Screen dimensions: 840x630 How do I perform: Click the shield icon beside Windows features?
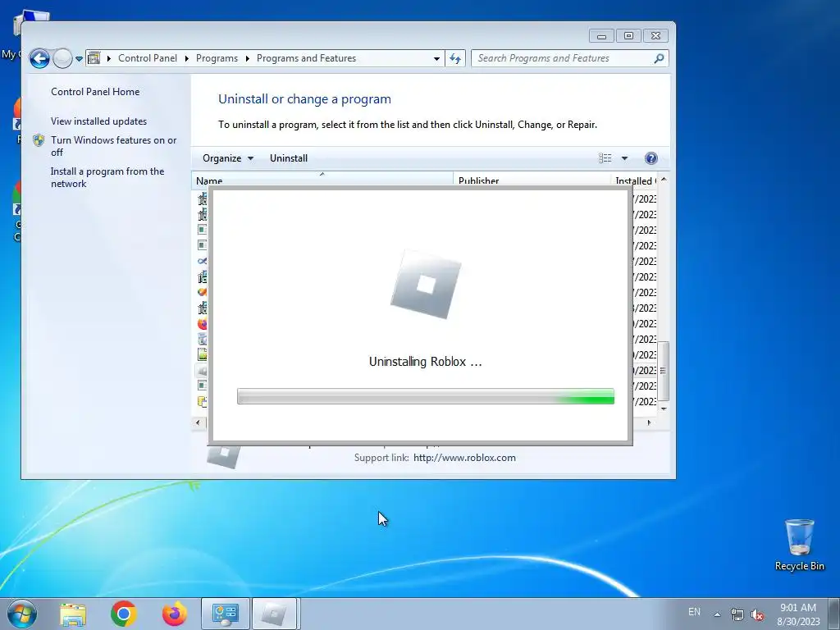coord(39,140)
